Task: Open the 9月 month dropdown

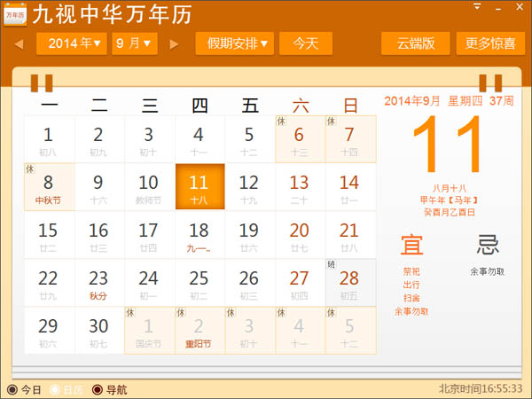Action: [134, 43]
